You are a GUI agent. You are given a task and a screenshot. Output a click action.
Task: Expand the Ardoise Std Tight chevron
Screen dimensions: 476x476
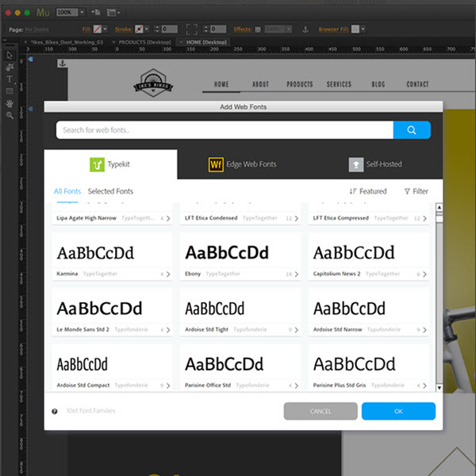coord(296,330)
